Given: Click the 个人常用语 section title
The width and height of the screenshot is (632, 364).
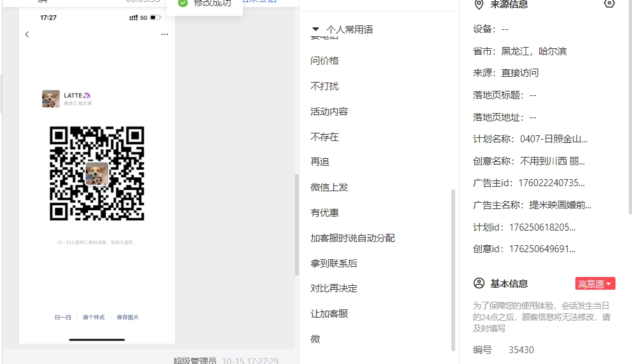Looking at the screenshot, I should click(x=350, y=29).
